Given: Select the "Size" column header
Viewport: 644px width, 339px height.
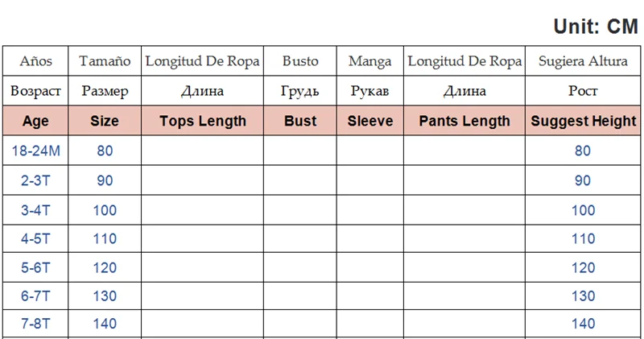Looking at the screenshot, I should (105, 122).
